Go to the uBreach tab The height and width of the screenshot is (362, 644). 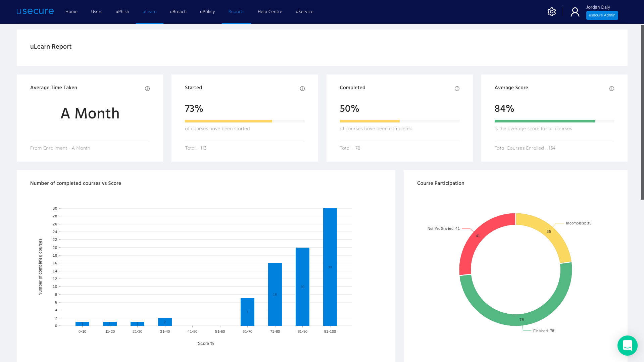178,11
